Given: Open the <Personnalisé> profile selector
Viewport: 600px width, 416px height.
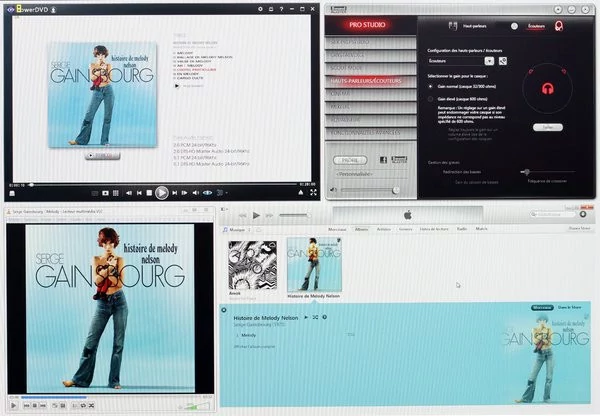Looking at the screenshot, I should tap(370, 174).
